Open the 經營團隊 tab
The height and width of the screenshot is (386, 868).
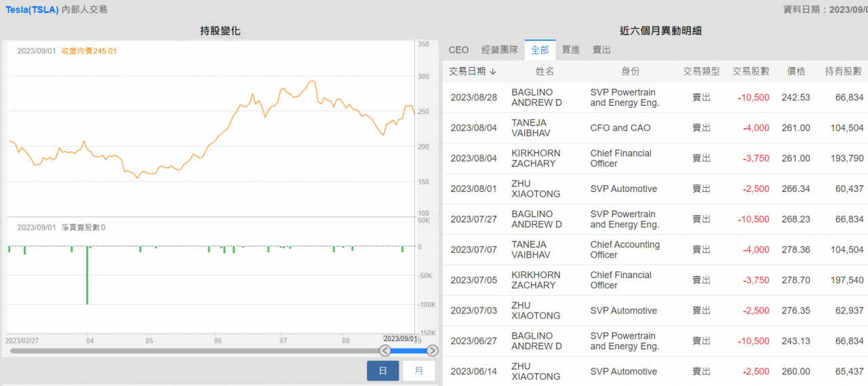click(x=500, y=50)
